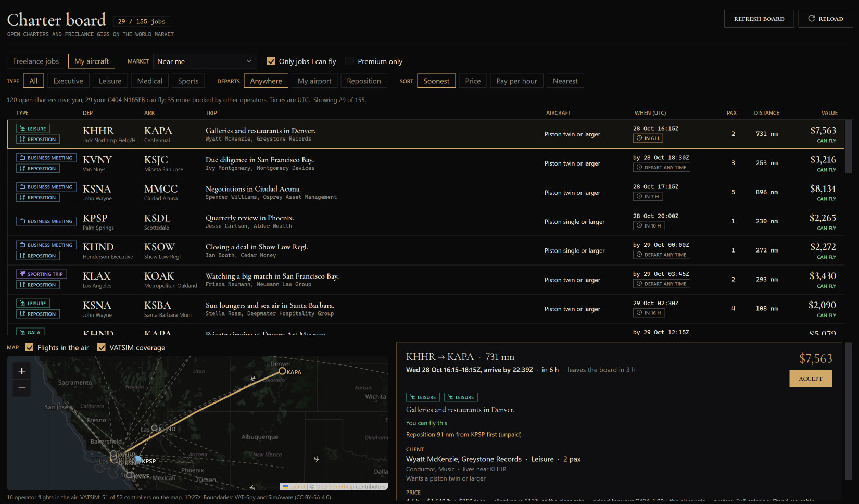The width and height of the screenshot is (859, 504).
Task: Click the Reposition tag in the KVNY row
Action: 38,169
